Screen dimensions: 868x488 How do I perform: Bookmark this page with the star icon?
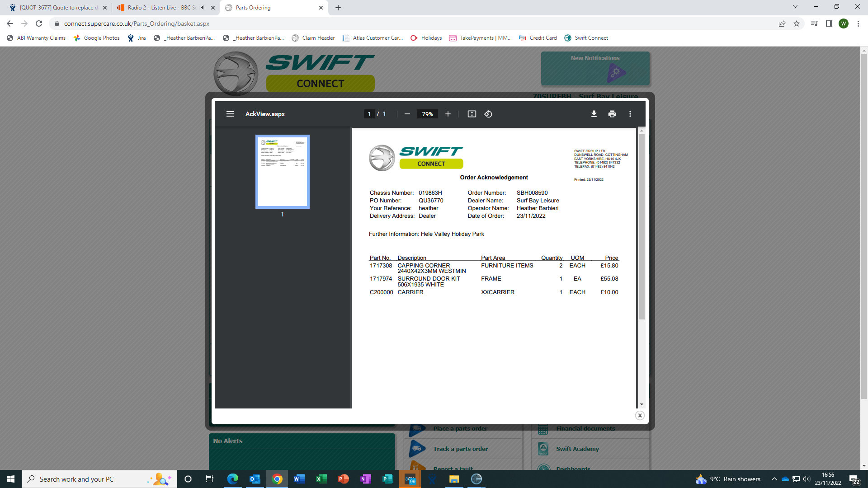coord(797,23)
